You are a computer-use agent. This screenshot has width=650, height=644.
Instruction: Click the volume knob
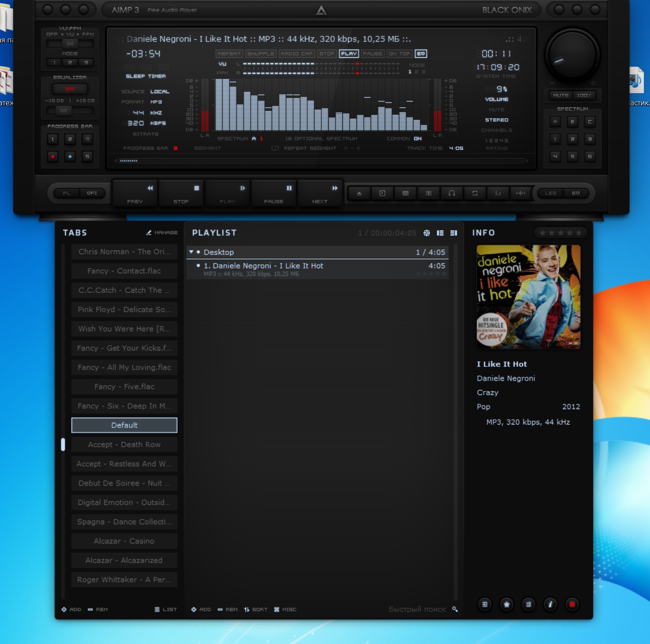tap(572, 55)
